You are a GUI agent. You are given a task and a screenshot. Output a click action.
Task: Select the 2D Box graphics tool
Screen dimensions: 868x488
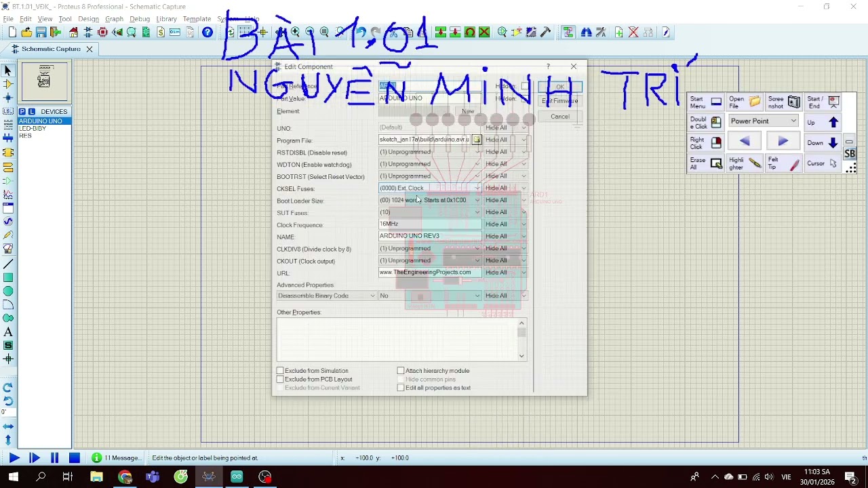pos(8,277)
